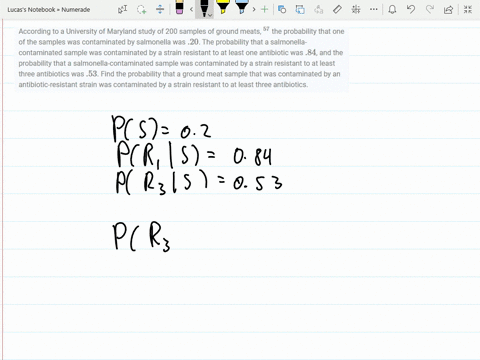Select the yellow highlighter
Viewport: 480px width, 360px height.
[223, 7]
